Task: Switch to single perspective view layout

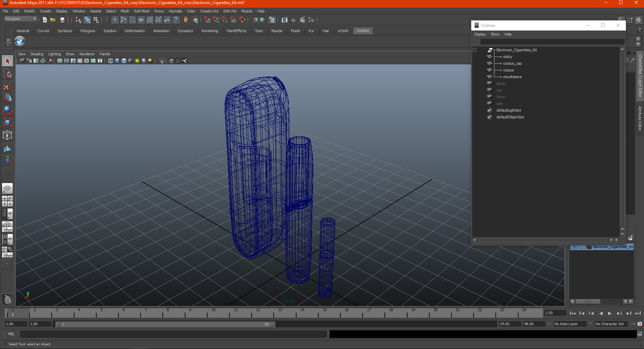Action: click(7, 189)
